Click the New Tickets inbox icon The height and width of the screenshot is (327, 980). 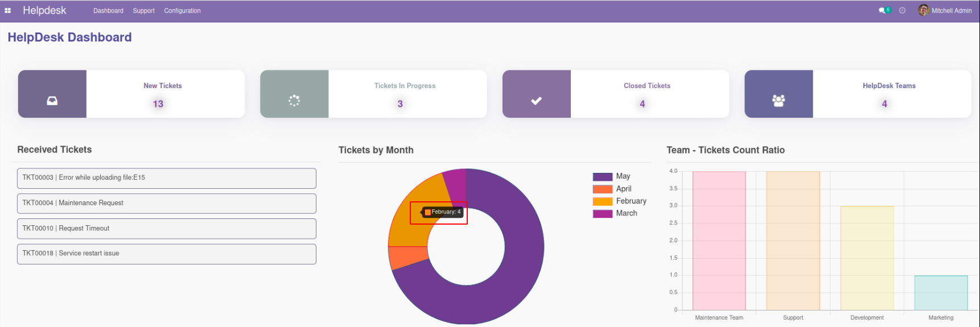pos(52,101)
